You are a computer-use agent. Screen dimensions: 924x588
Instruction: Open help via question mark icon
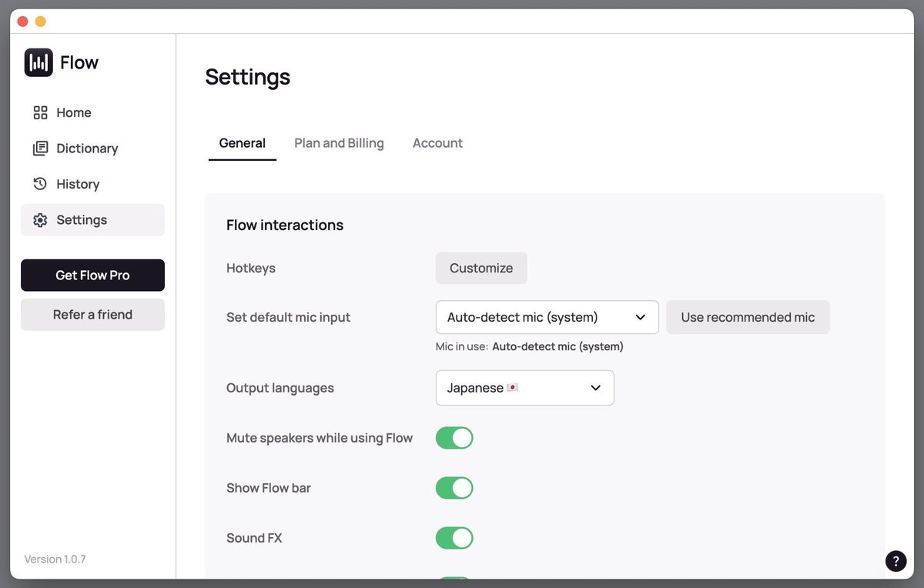[x=896, y=561]
